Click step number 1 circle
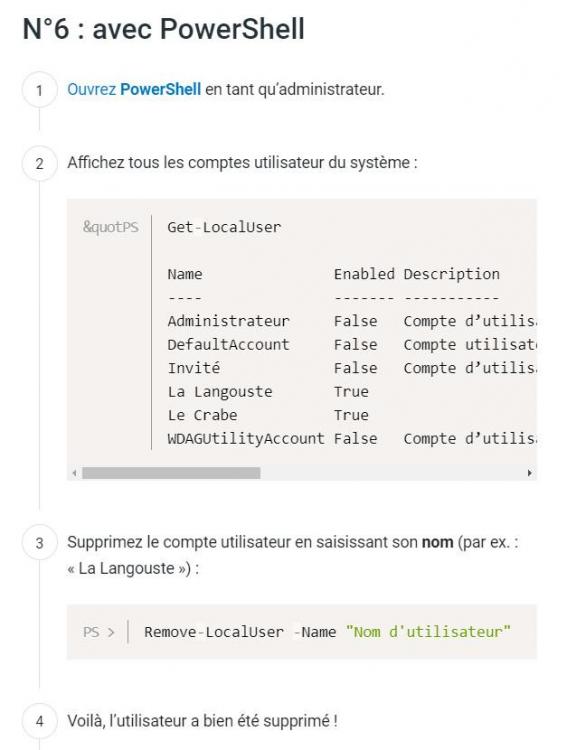The image size is (567, 750). [39, 90]
